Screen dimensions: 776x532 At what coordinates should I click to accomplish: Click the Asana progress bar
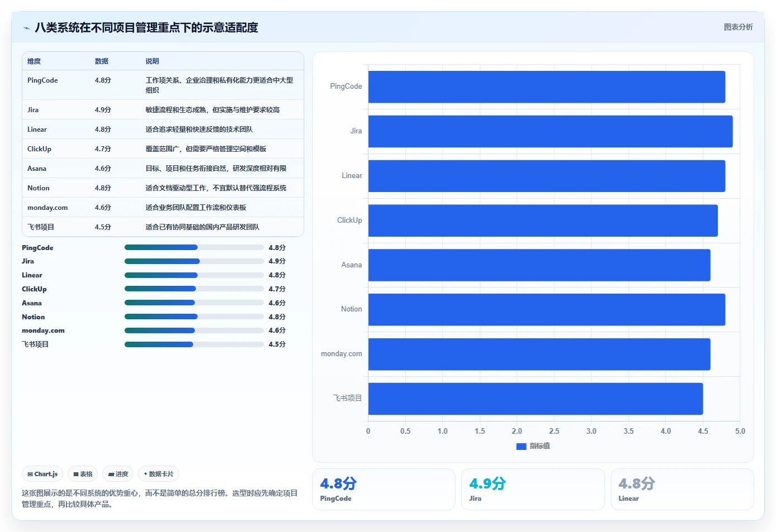tap(194, 303)
